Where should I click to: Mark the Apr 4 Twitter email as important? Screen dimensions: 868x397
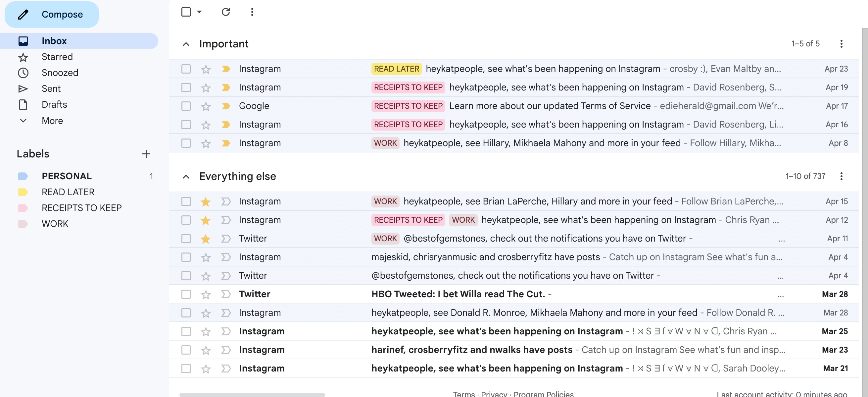pyautogui.click(x=226, y=276)
